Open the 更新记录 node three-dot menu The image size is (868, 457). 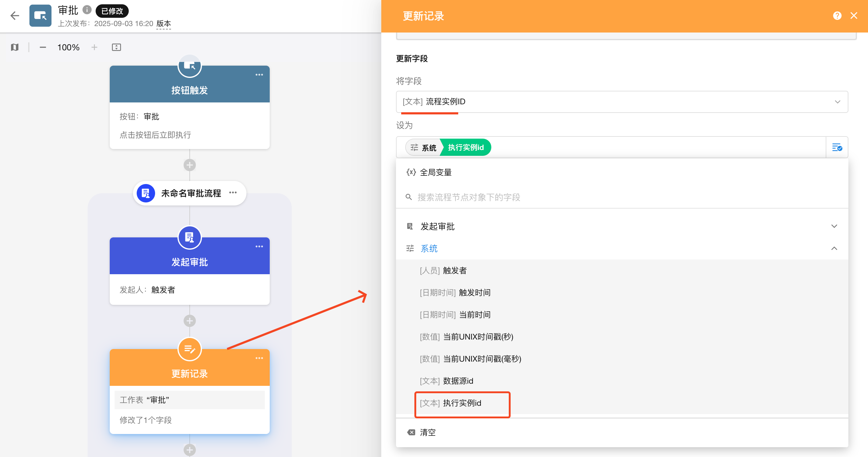[x=259, y=358]
